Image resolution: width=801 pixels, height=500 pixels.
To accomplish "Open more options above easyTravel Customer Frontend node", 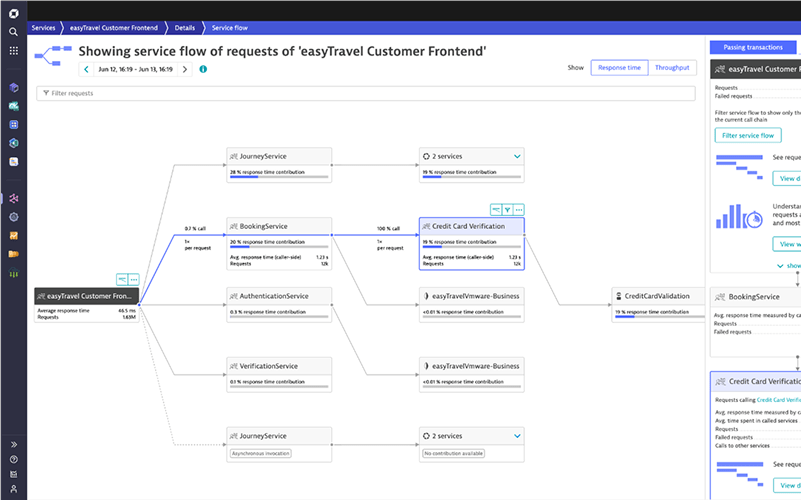I will pos(133,280).
